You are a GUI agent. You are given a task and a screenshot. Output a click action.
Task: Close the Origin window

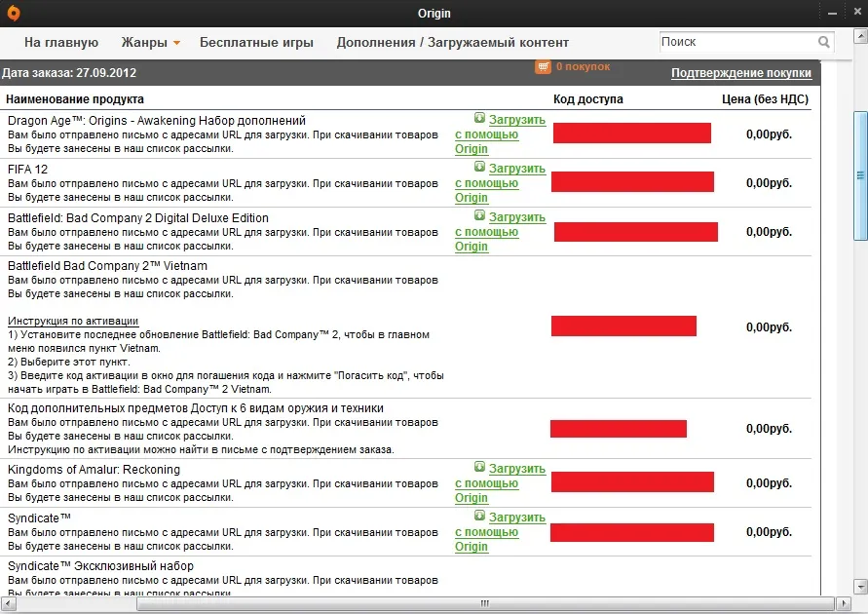(x=857, y=12)
